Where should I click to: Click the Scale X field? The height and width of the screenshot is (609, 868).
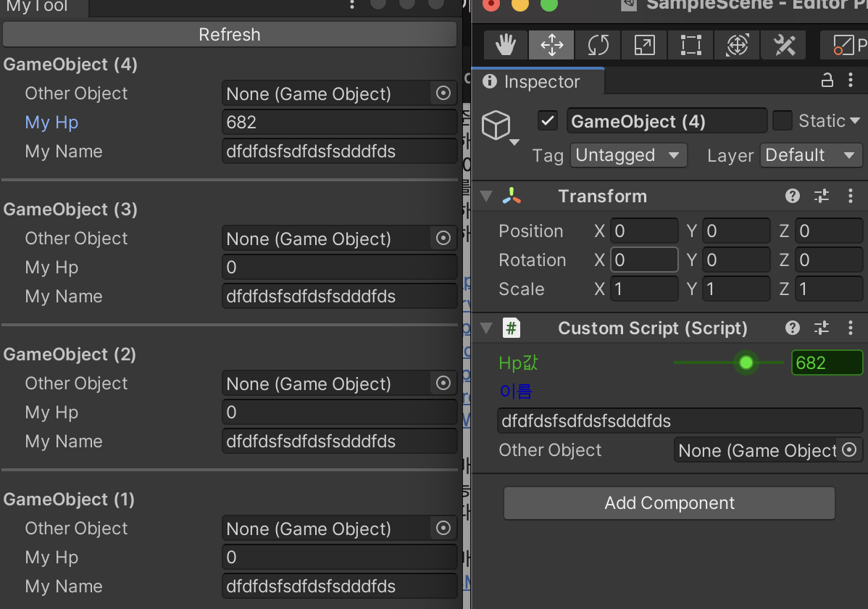644,289
